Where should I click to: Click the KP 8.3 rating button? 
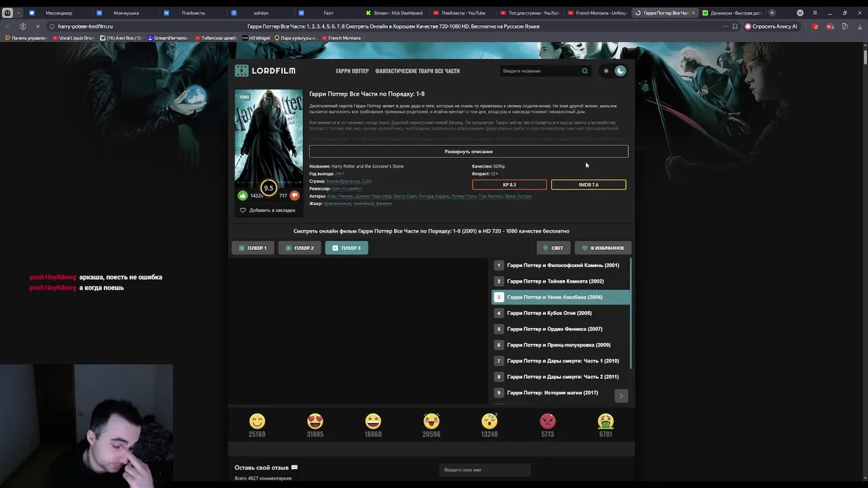click(509, 184)
